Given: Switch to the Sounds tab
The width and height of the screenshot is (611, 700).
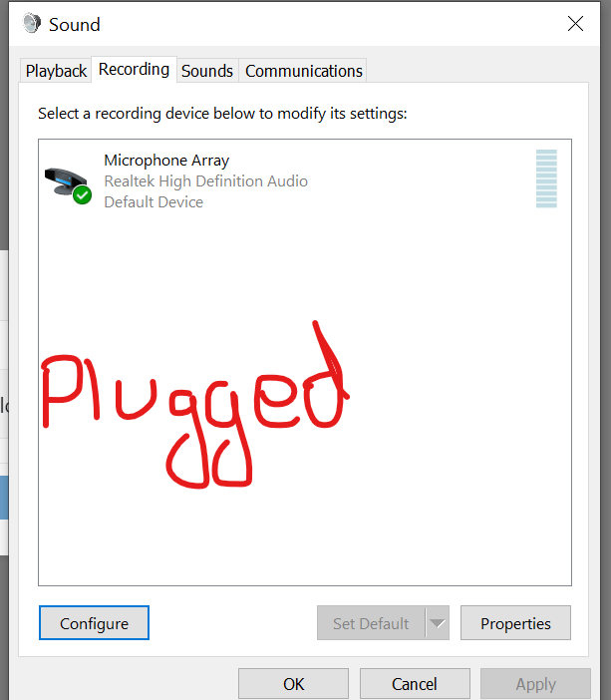Looking at the screenshot, I should (x=207, y=71).
